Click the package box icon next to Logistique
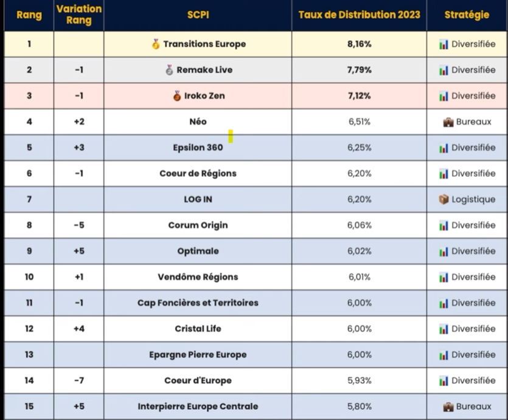508x420 pixels. [x=444, y=199]
